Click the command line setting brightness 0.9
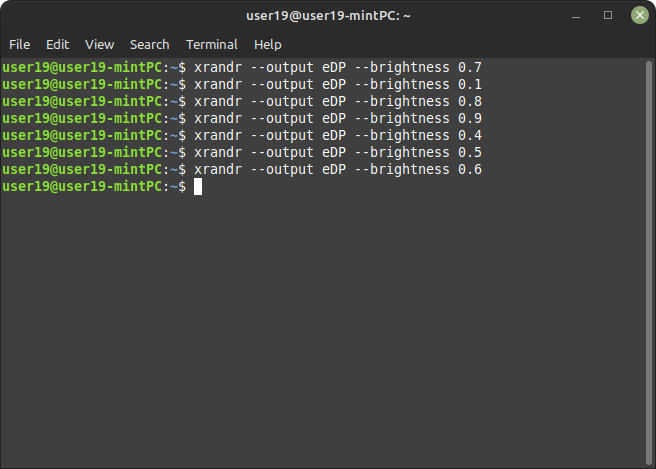656x469 pixels. click(338, 118)
